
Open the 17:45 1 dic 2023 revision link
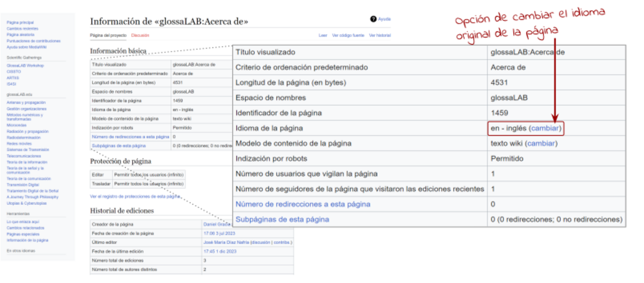tap(220, 251)
